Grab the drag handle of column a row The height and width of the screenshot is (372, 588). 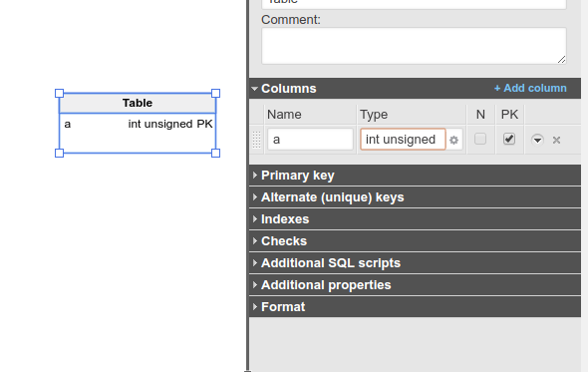[x=256, y=140]
